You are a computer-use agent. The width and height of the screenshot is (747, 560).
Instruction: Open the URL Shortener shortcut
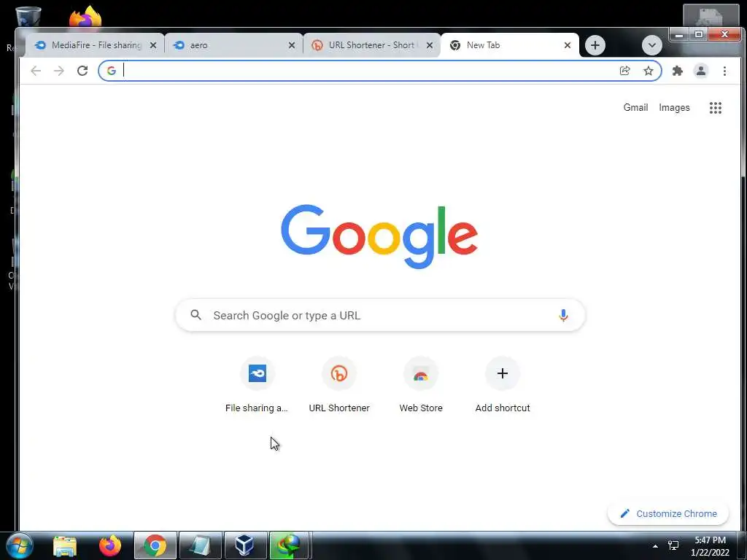pyautogui.click(x=339, y=385)
